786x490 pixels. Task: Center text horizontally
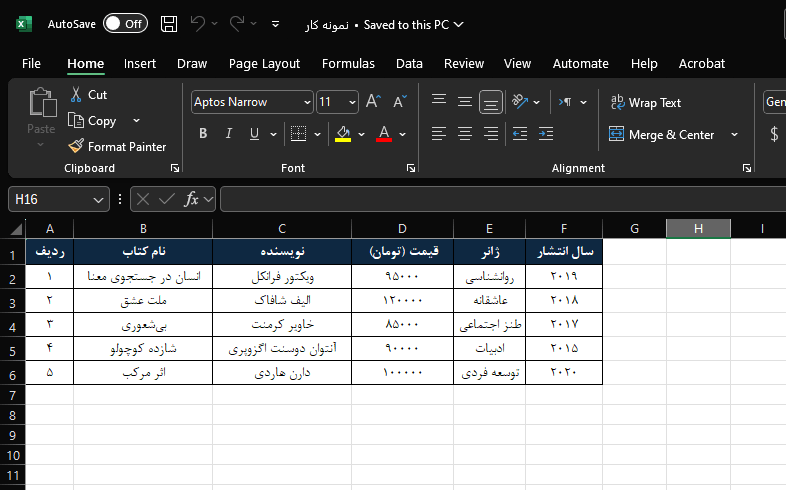click(465, 134)
